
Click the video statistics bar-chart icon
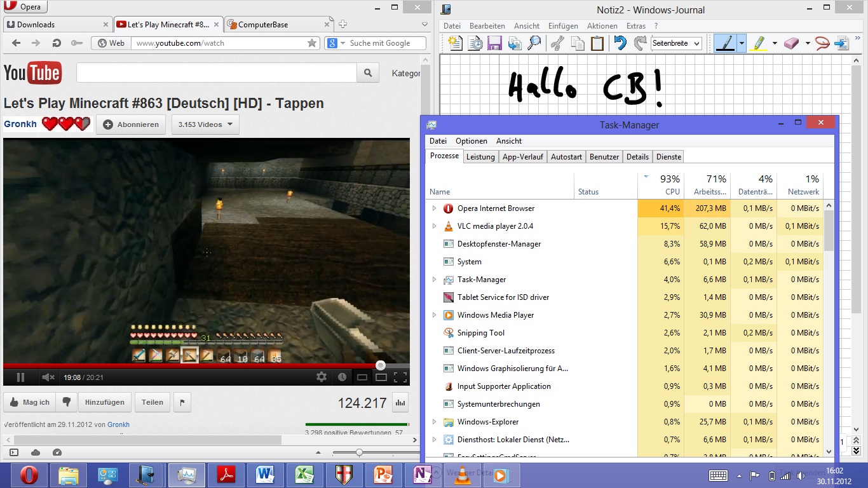pos(400,402)
